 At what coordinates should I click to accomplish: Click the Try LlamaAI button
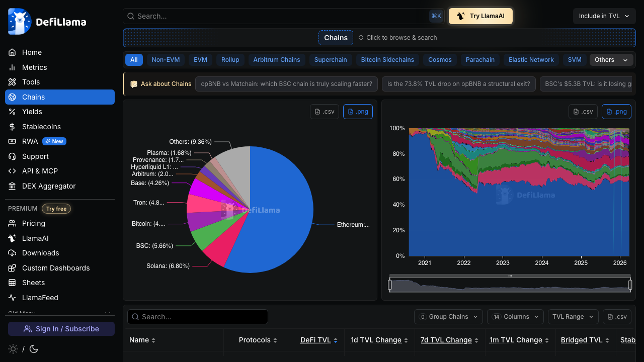click(480, 16)
